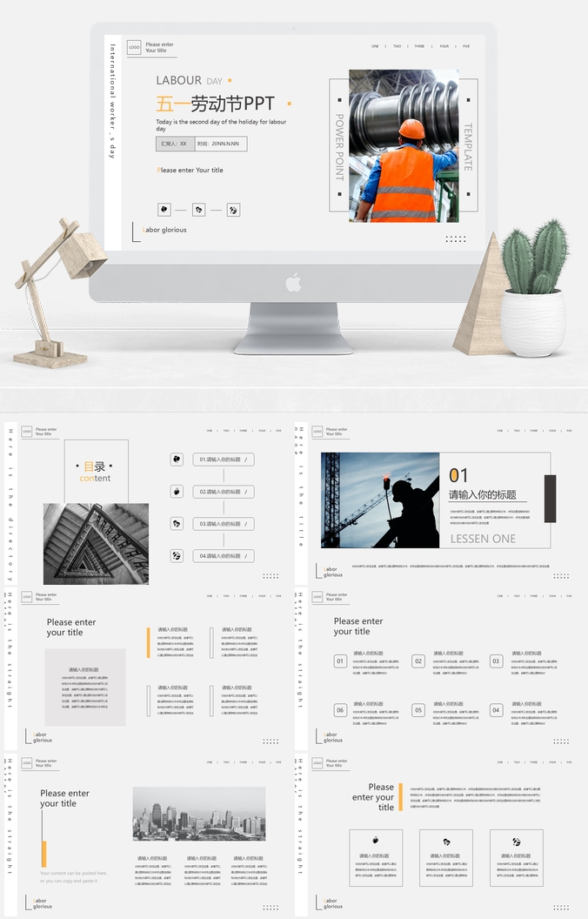Select the ONE nav item on the cover slide
This screenshot has height=919, width=588.
(x=375, y=46)
